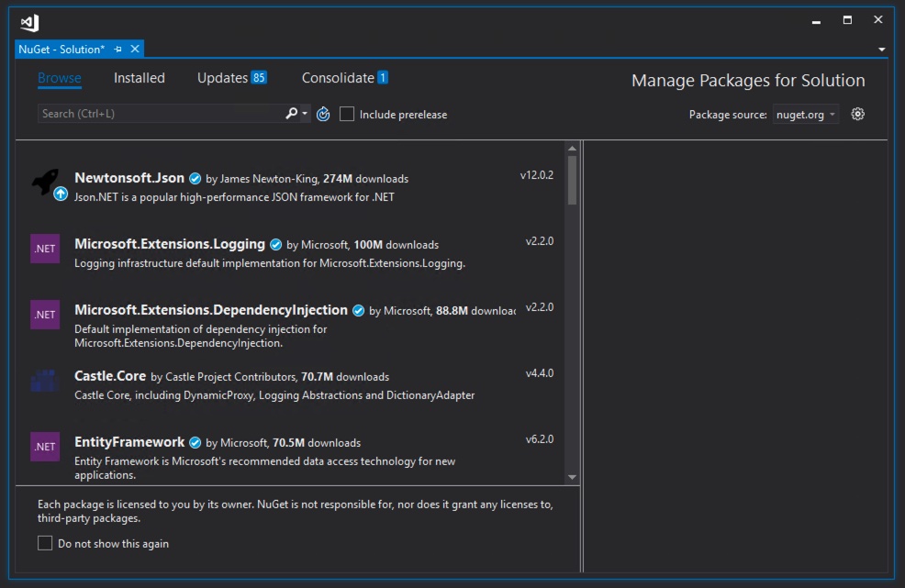Close the NuGet - Solution tab
The height and width of the screenshot is (588, 905).
tap(135, 49)
